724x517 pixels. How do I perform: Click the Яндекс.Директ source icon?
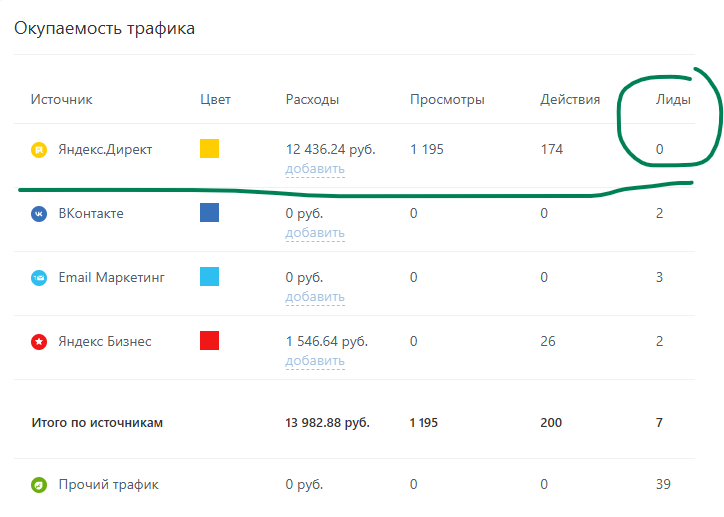[39, 150]
